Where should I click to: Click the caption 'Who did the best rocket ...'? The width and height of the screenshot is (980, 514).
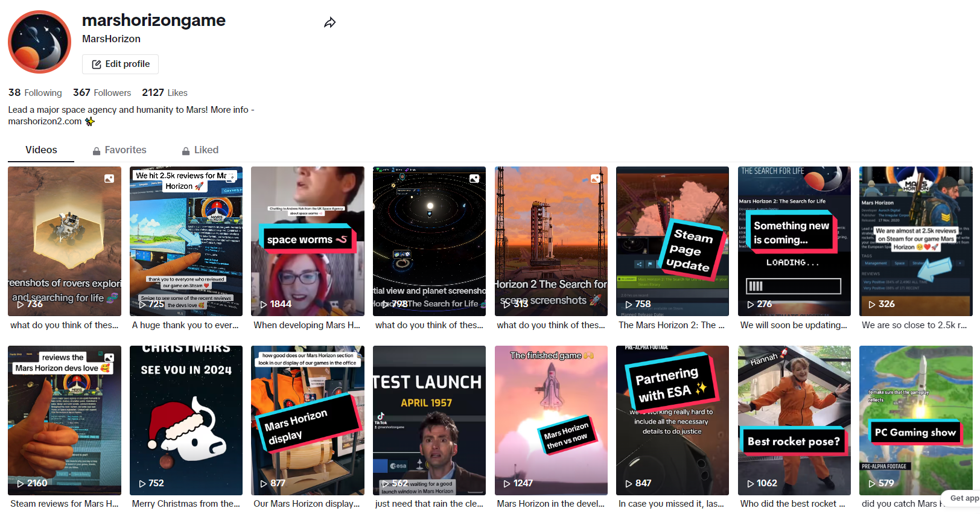(x=793, y=504)
